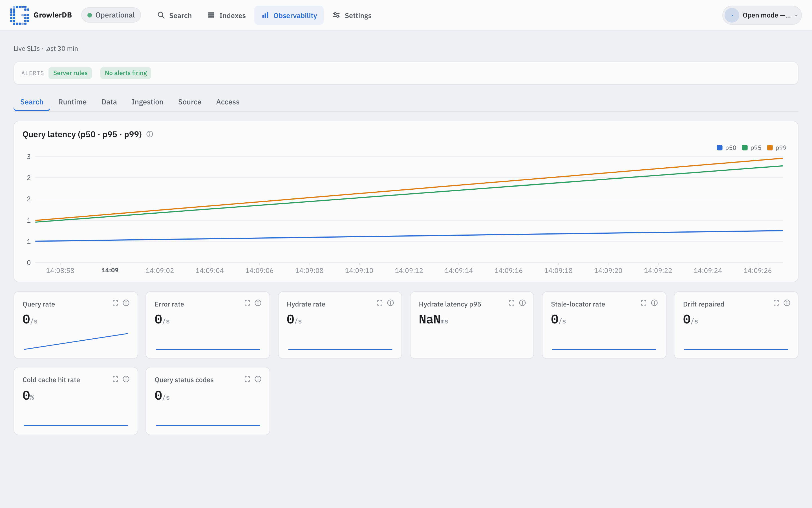Screen dimensions: 812x508
Task: Click the 14:09 time axis label
Action: pos(110,270)
